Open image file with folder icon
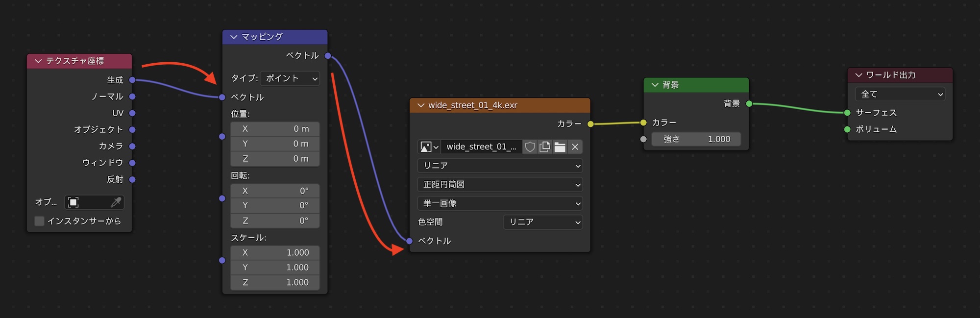This screenshot has width=980, height=318. [560, 147]
